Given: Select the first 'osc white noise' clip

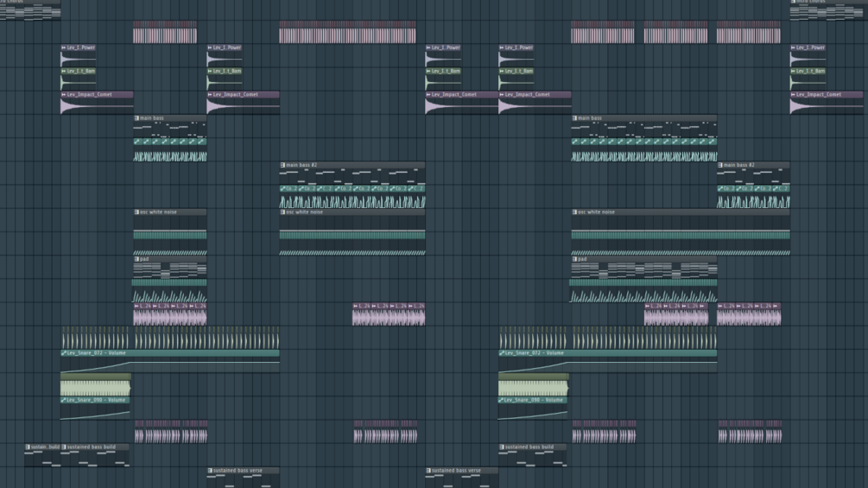Looking at the screenshot, I should tap(170, 220).
